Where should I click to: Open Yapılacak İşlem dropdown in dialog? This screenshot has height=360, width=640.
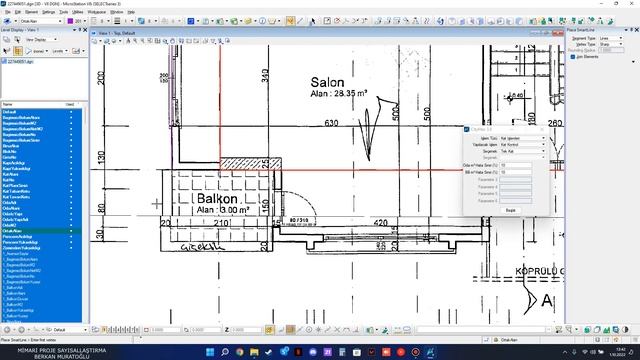[x=523, y=145]
